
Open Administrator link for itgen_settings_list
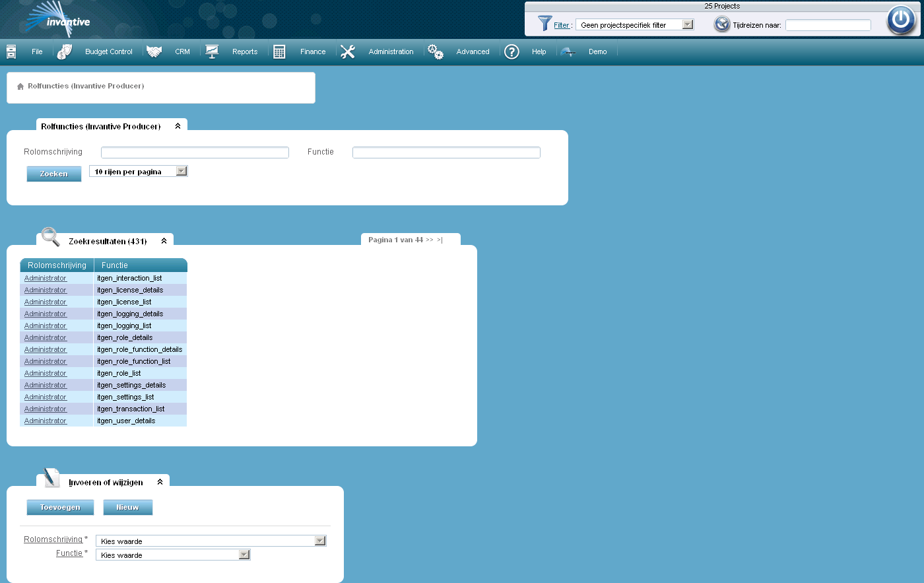pyautogui.click(x=46, y=397)
